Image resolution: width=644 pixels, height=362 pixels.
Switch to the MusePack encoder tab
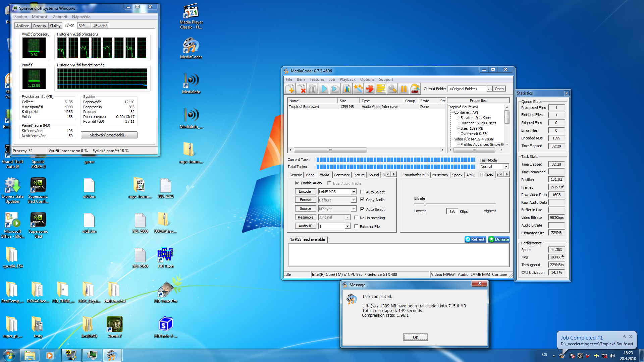click(x=440, y=175)
